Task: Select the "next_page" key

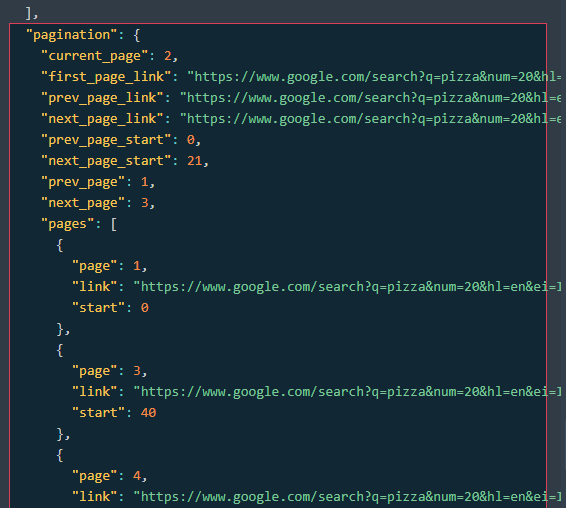Action: pos(83,203)
